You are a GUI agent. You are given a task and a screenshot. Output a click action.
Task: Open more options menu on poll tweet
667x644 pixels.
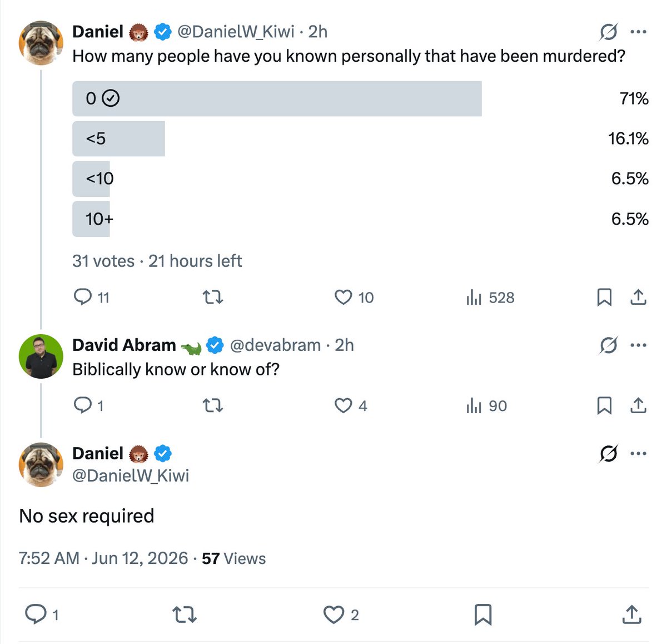point(639,32)
